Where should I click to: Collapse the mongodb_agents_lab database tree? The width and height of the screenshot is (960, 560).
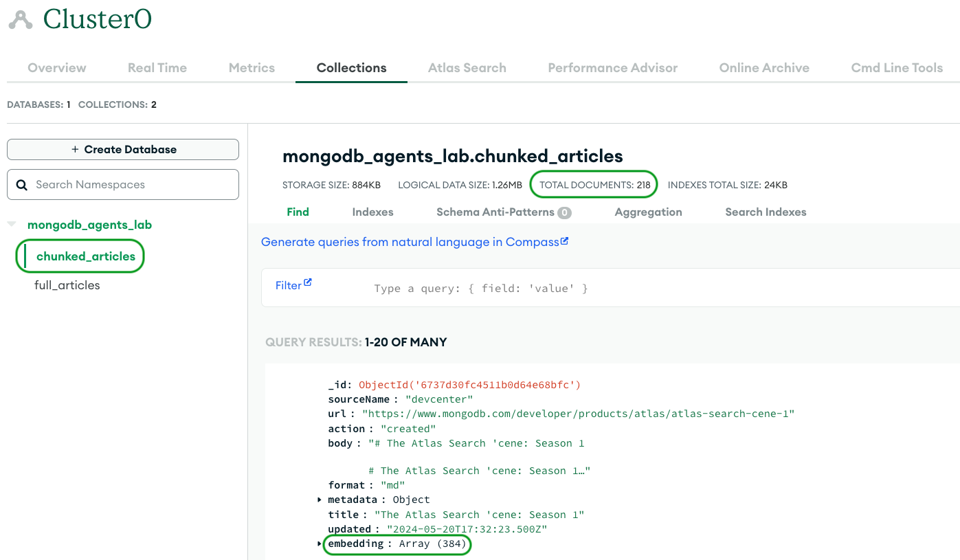pyautogui.click(x=12, y=225)
